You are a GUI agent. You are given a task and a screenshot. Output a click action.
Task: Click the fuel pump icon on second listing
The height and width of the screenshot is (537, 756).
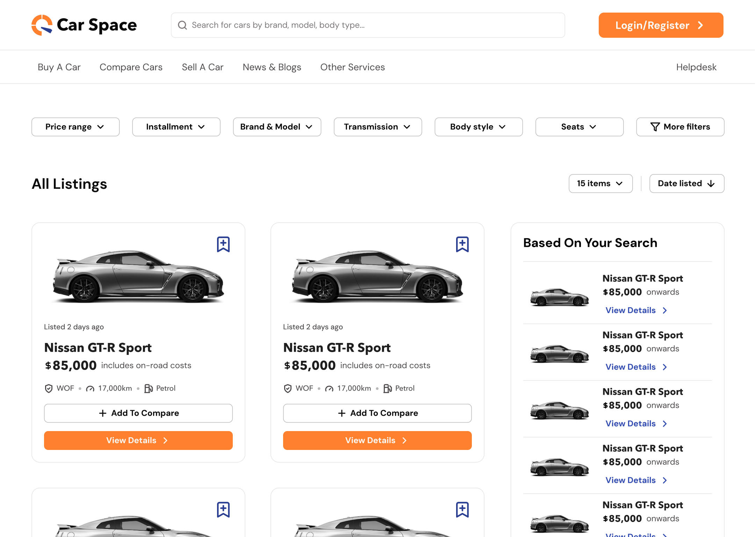click(x=388, y=388)
